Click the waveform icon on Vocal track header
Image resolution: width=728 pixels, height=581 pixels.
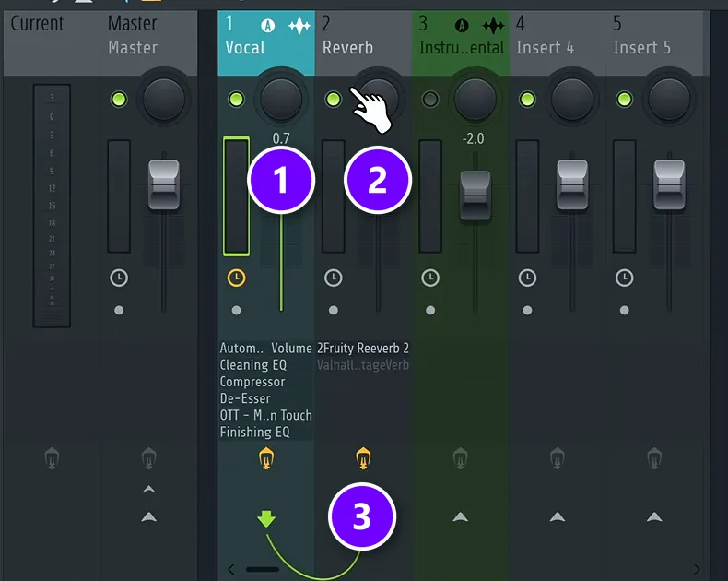[299, 26]
